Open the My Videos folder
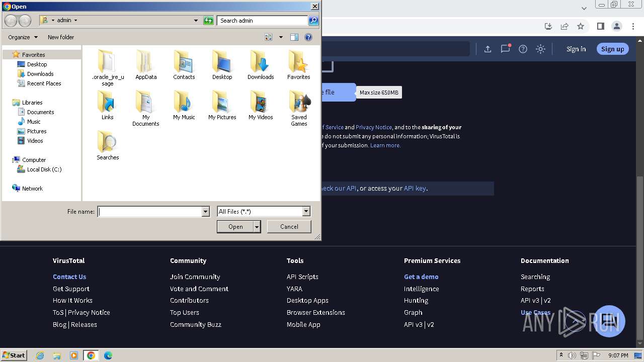Image resolution: width=644 pixels, height=362 pixels. tap(261, 105)
